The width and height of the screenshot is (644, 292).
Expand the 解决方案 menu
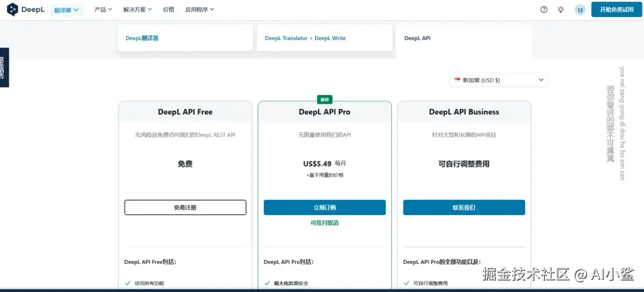point(137,9)
